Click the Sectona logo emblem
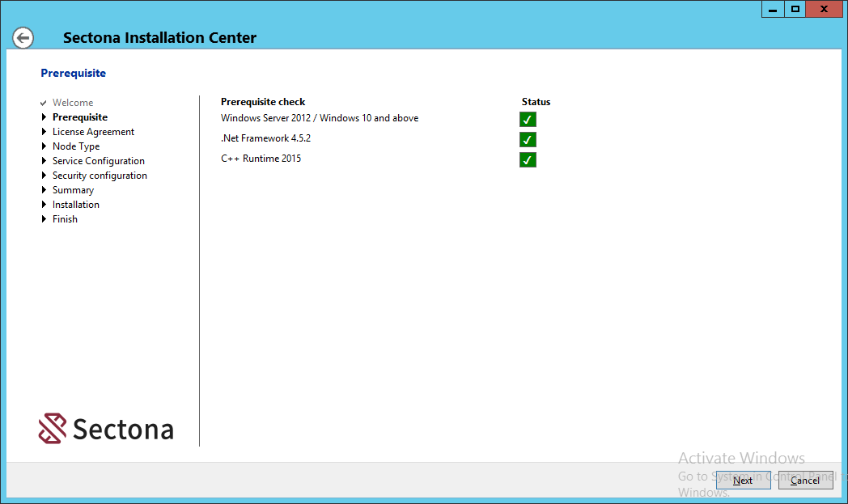 click(53, 429)
